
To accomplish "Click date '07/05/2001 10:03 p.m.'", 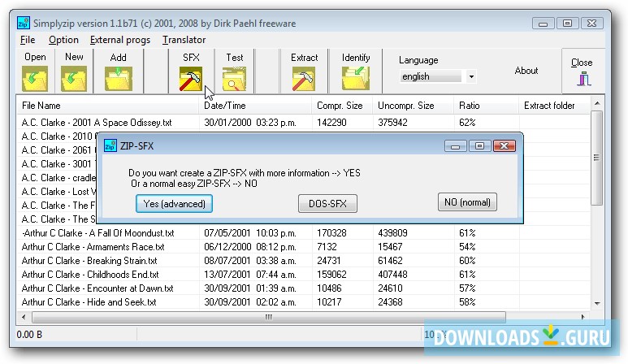I will click(x=250, y=232).
